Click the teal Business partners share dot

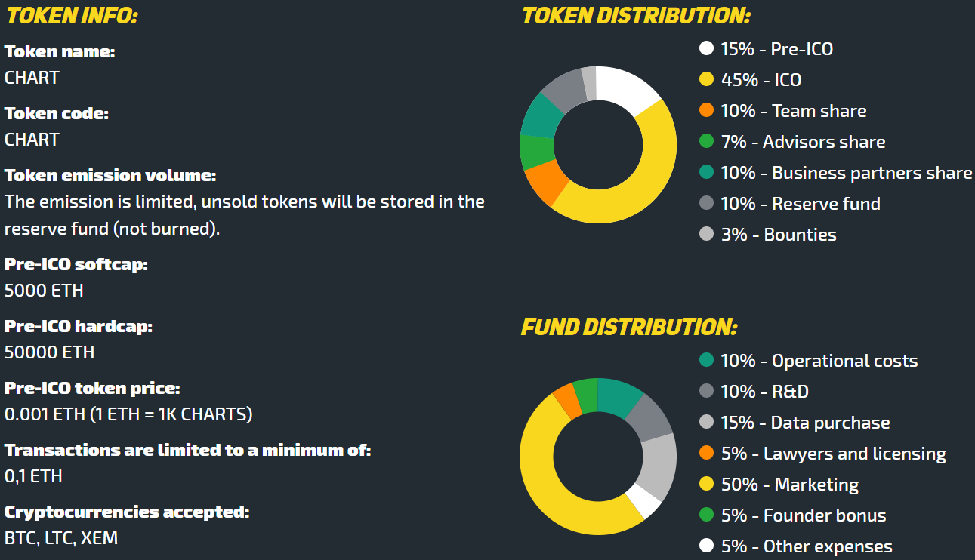tap(706, 172)
